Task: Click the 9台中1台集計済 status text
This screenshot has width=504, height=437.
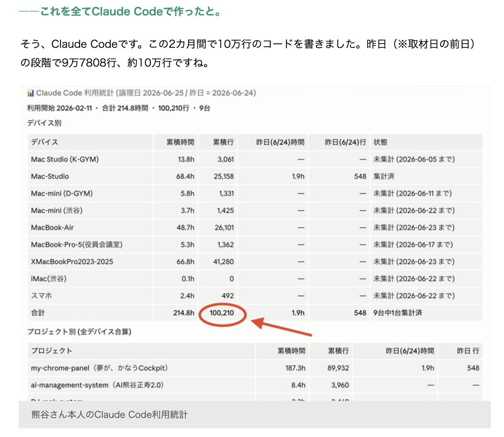Action: (x=398, y=313)
